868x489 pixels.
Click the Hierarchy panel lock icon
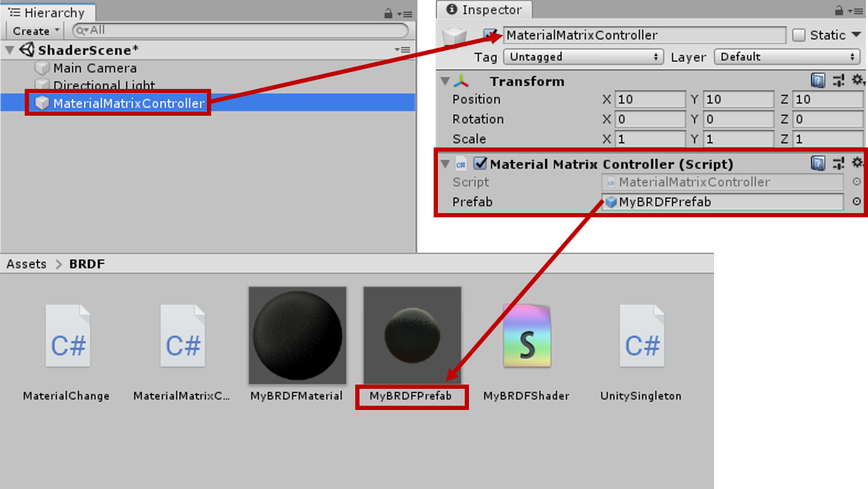click(x=388, y=13)
